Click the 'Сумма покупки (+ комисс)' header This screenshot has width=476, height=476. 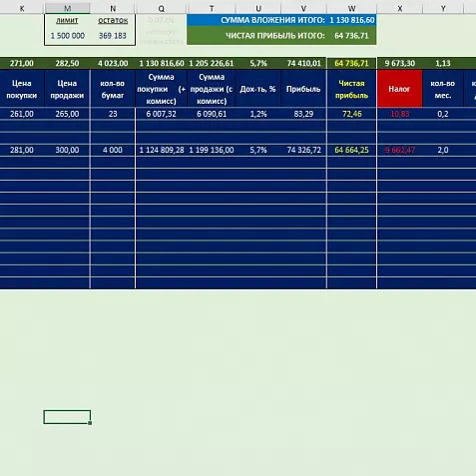coord(162,89)
